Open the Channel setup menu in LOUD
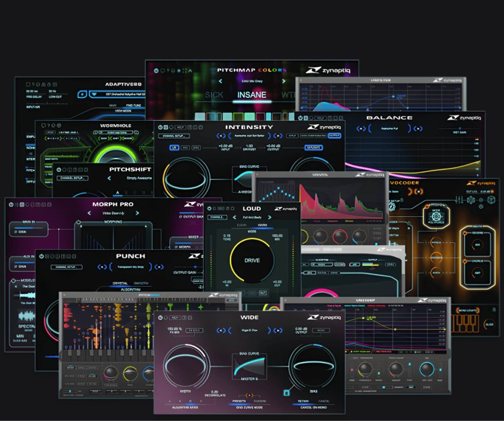The image size is (504, 421). pyautogui.click(x=216, y=218)
